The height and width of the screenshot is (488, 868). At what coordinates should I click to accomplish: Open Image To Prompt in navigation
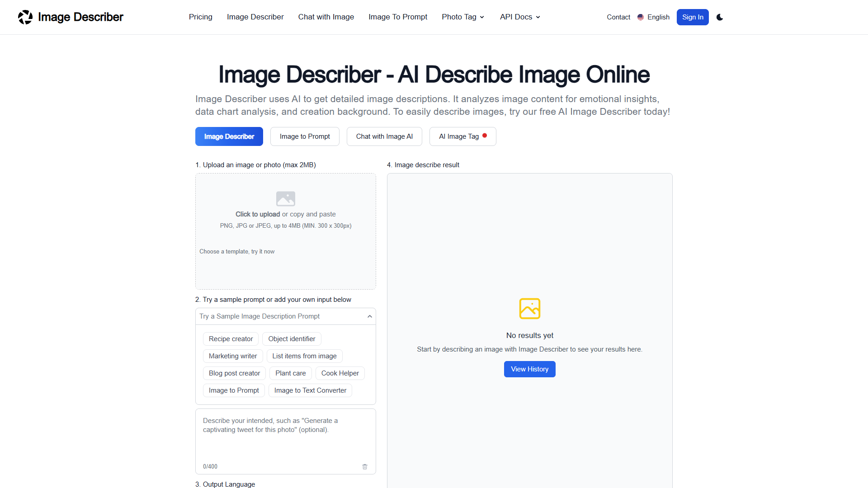click(x=398, y=17)
